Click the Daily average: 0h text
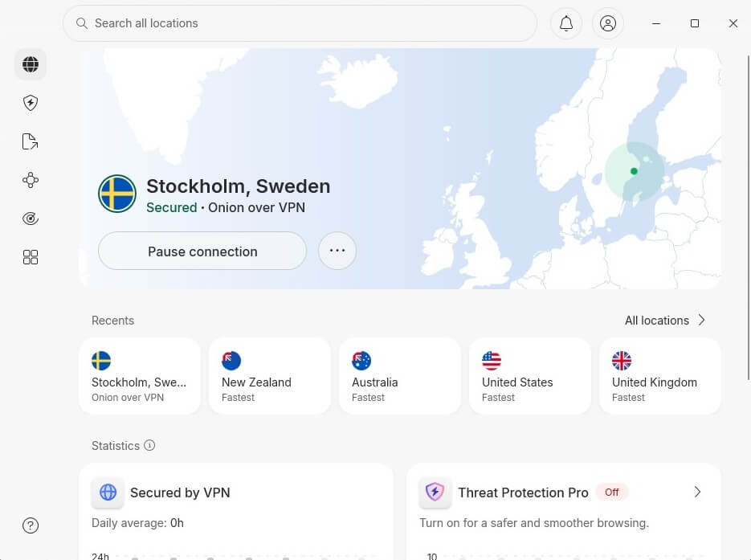Viewport: 751px width, 560px height. click(137, 522)
